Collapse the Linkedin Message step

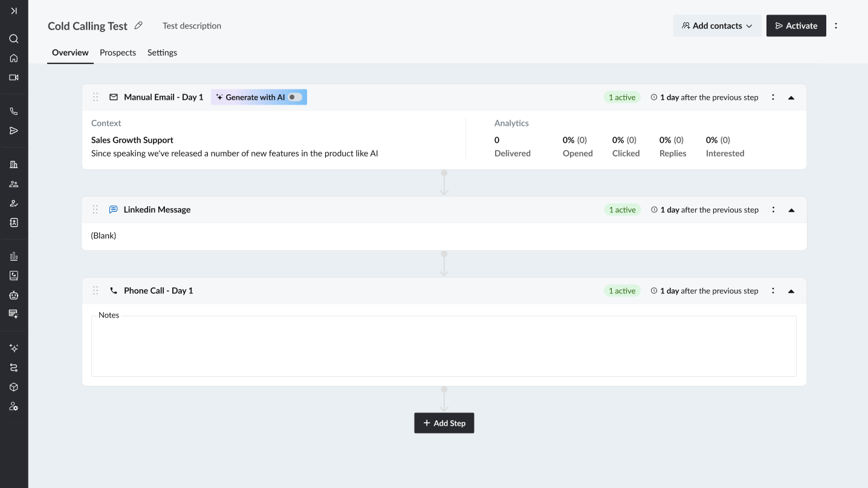click(x=791, y=210)
